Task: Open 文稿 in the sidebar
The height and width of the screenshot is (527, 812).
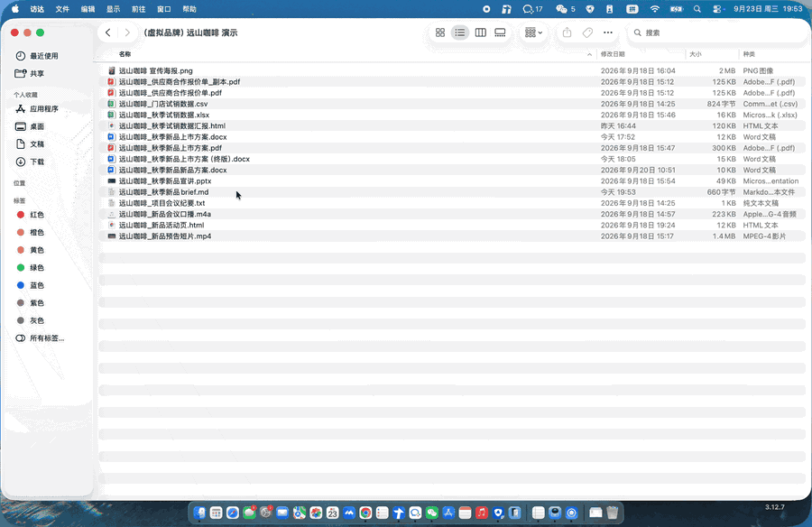Action: (x=30, y=144)
